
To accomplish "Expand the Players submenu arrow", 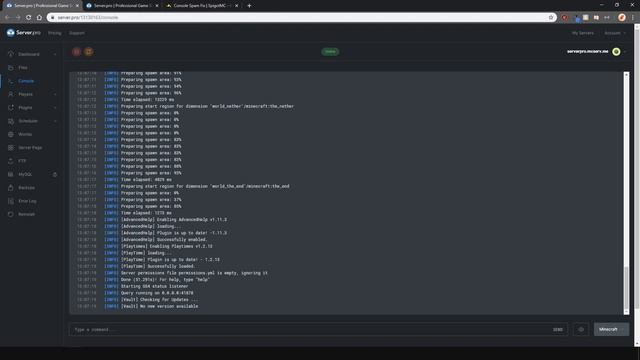I will pyautogui.click(x=55, y=94).
